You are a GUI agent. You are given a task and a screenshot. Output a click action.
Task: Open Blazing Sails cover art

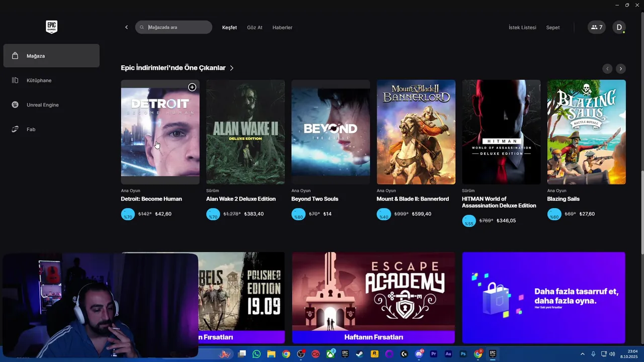tap(587, 132)
